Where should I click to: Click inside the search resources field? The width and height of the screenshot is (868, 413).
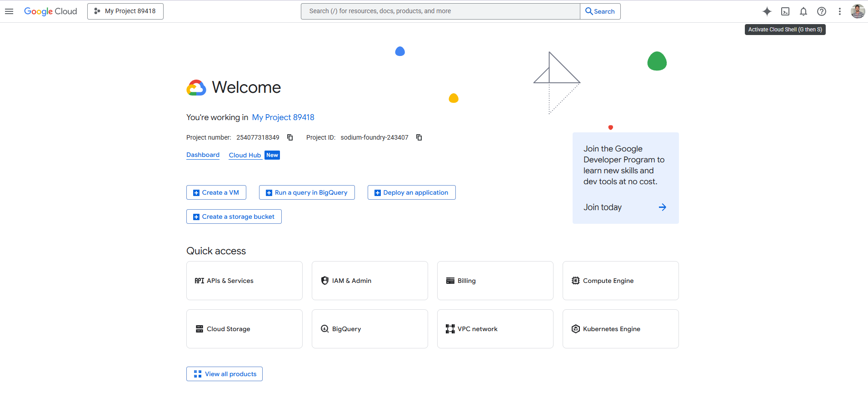tap(439, 11)
